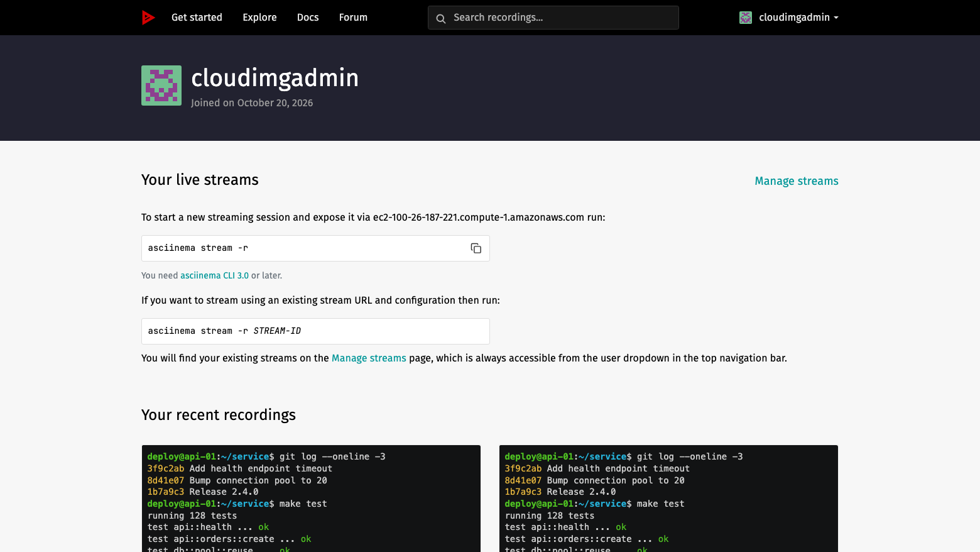Screen dimensions: 980x552
Task: Click the large cloudimgadmin profile avatar
Action: pyautogui.click(x=161, y=86)
